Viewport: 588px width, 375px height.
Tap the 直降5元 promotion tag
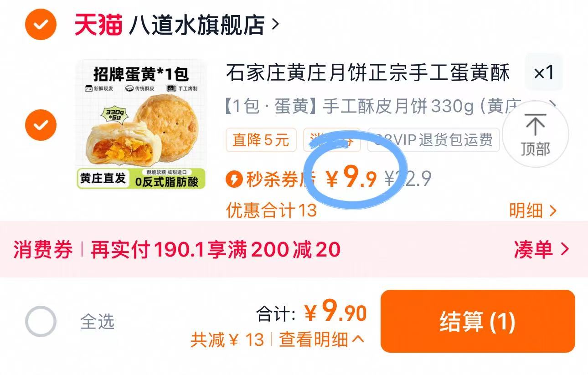(x=261, y=140)
